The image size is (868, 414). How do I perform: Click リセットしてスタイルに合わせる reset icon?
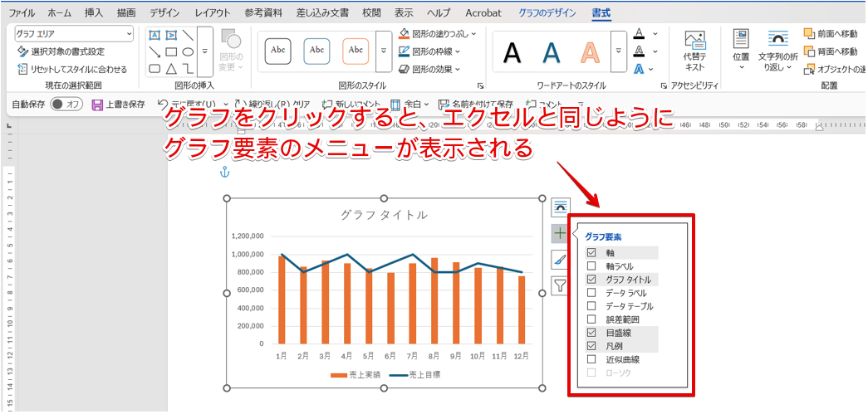(x=22, y=69)
